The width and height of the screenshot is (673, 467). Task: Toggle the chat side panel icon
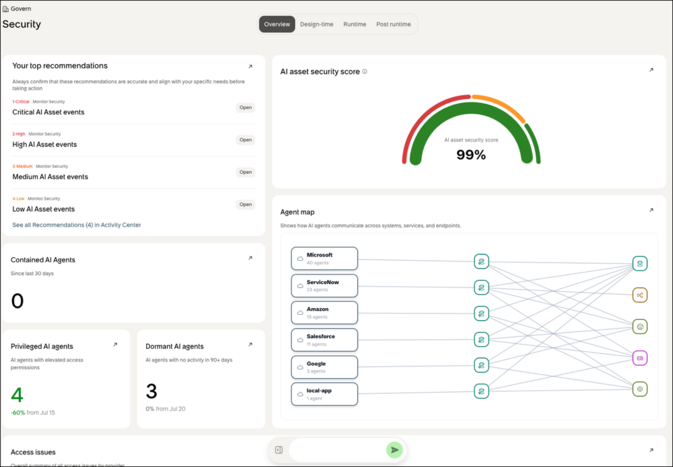[x=279, y=450]
